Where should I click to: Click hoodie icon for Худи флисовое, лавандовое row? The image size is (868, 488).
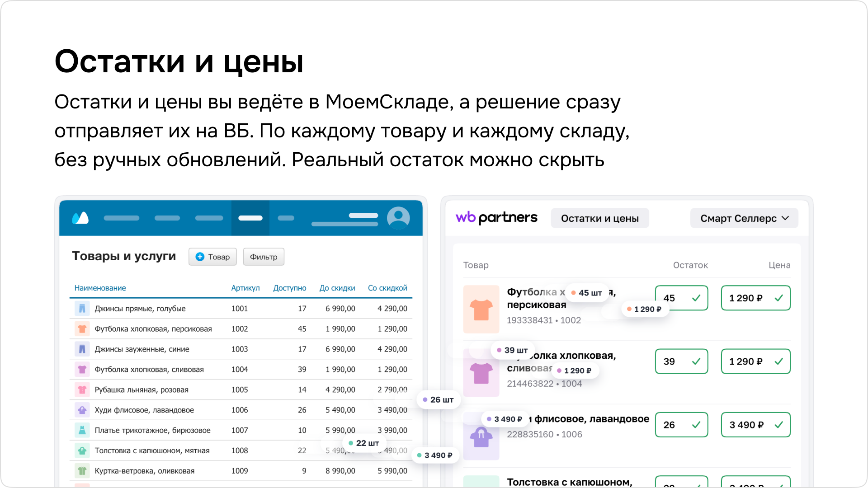[82, 410]
